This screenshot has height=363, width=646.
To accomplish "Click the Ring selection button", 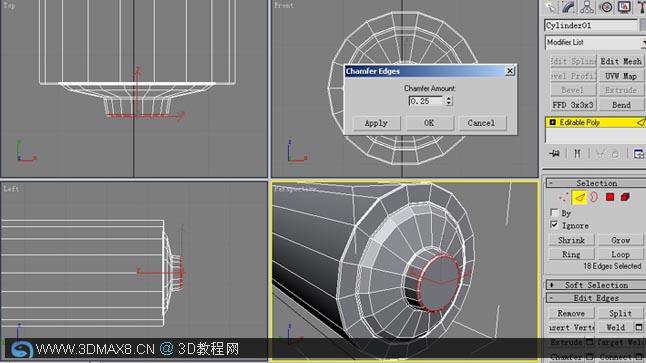I will (x=571, y=254).
